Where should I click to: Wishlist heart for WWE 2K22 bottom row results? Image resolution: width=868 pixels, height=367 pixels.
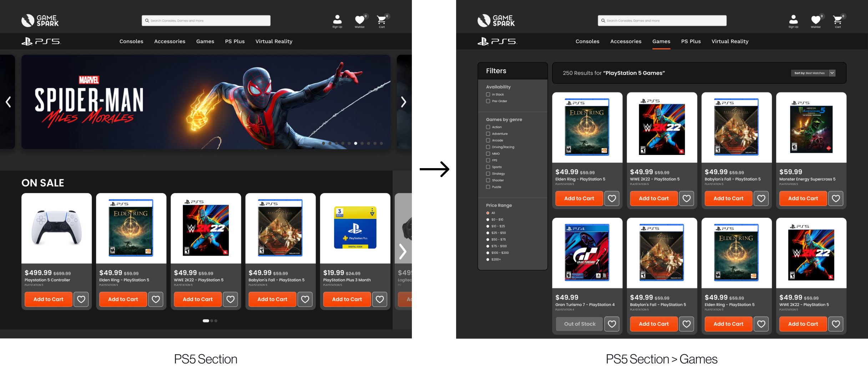click(836, 324)
